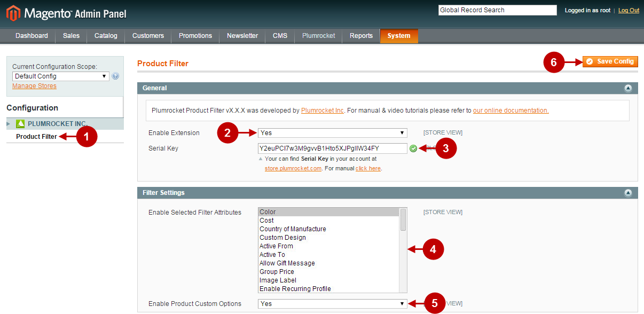The width and height of the screenshot is (644, 314).
Task: Click the Log Out link
Action: pos(629,11)
